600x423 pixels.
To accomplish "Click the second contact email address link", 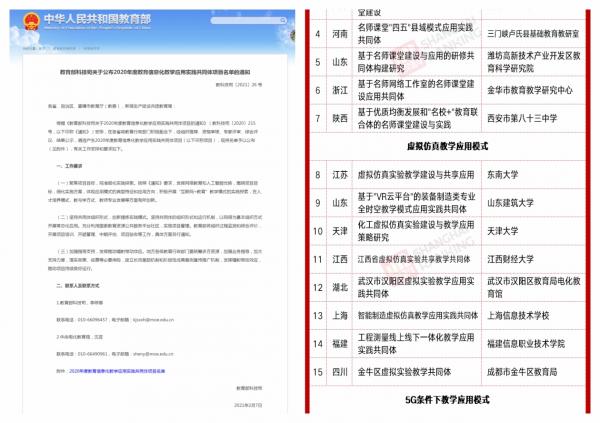I will (x=153, y=354).
